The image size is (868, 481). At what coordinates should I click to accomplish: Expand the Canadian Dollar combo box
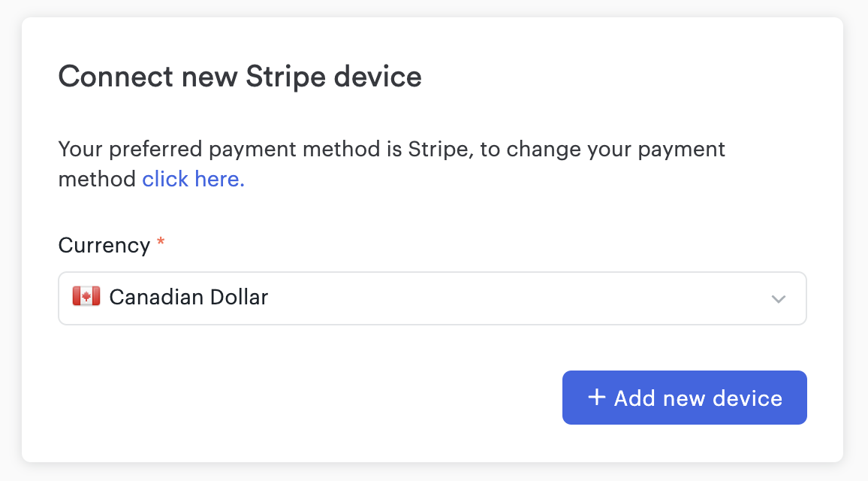(x=432, y=298)
